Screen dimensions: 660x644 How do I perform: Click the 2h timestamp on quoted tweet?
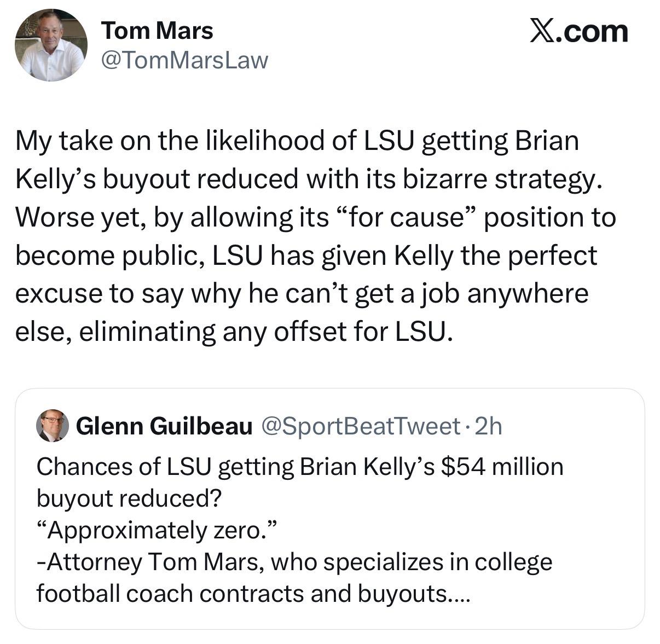(488, 426)
